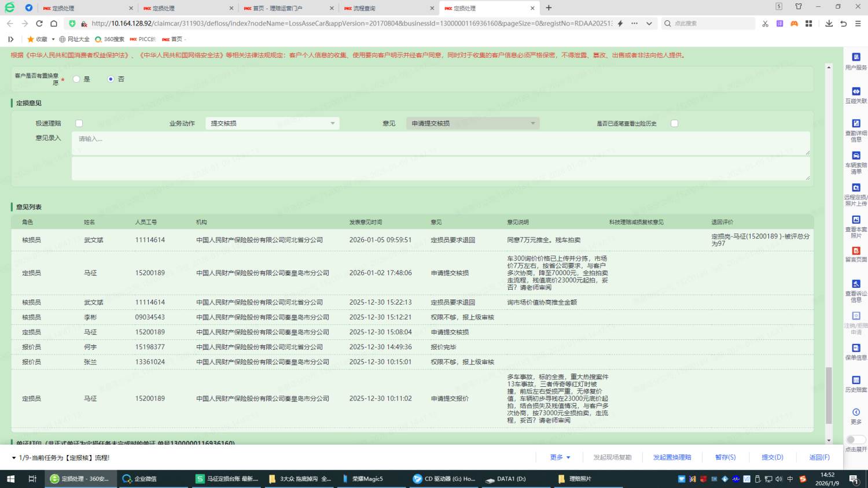Open the 查勘详细信息 sidebar icon
Image resolution: width=868 pixels, height=488 pixels.
[x=856, y=124]
